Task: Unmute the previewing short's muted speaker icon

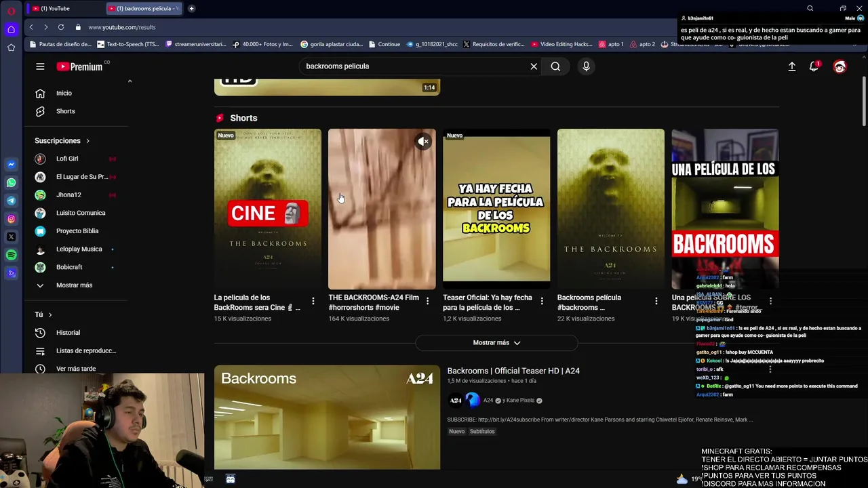Action: click(x=423, y=141)
